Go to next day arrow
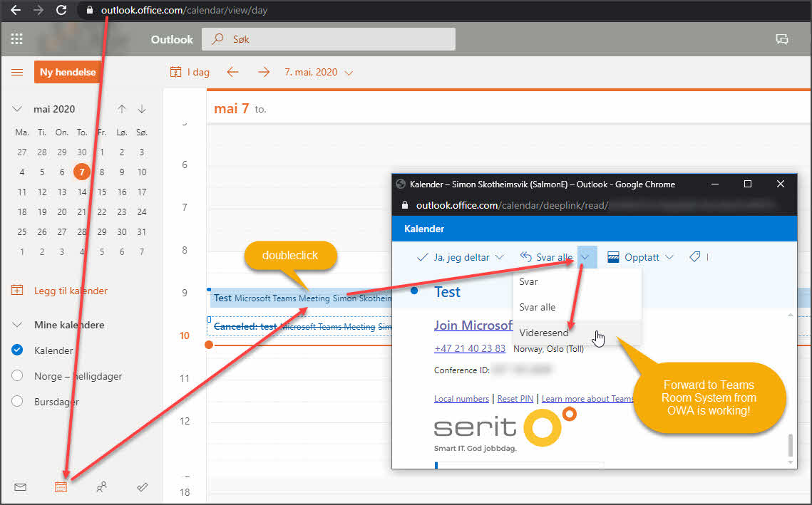Viewport: 812px width, 505px height. click(x=264, y=72)
